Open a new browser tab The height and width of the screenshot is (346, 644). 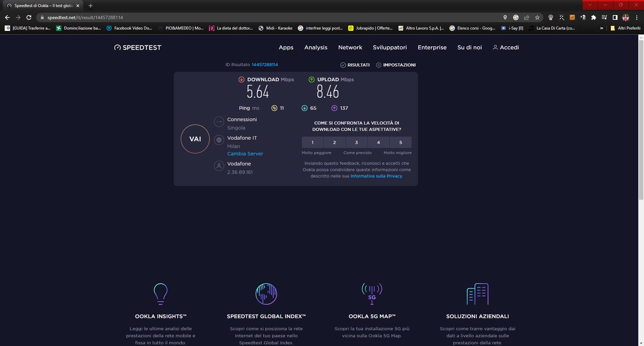[91, 6]
